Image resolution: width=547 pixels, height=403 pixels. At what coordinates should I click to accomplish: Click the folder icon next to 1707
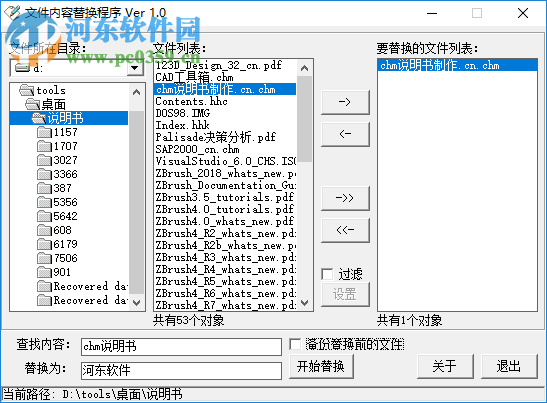(x=44, y=146)
